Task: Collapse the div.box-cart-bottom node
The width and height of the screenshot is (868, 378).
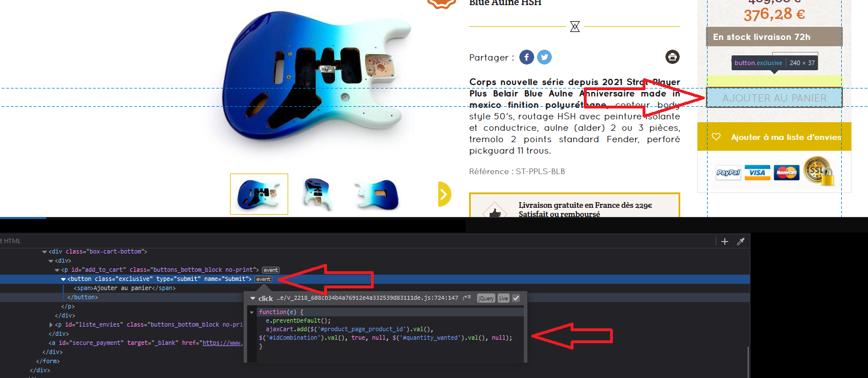Action: click(x=45, y=252)
